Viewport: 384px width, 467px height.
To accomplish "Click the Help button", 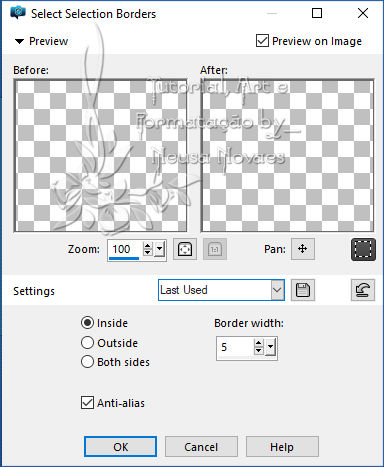I will [x=282, y=447].
